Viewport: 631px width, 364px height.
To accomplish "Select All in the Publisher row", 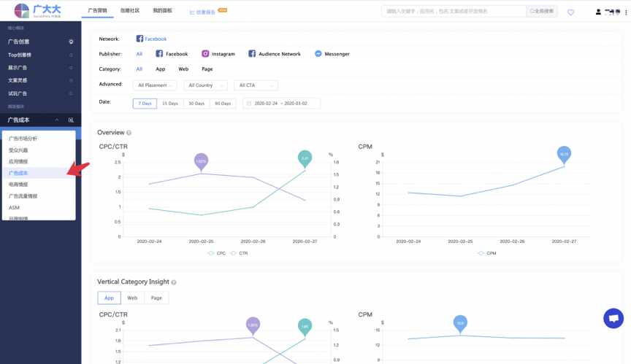I will pos(139,54).
